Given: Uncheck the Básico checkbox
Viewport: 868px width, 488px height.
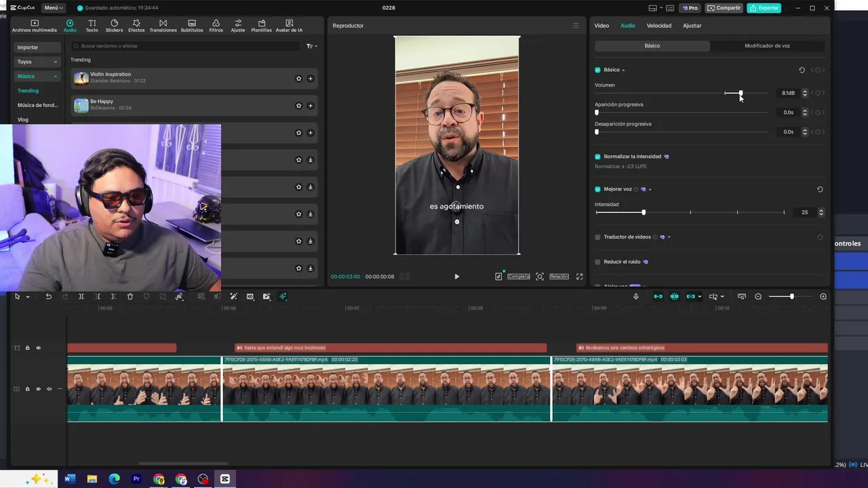Looking at the screenshot, I should coord(597,70).
